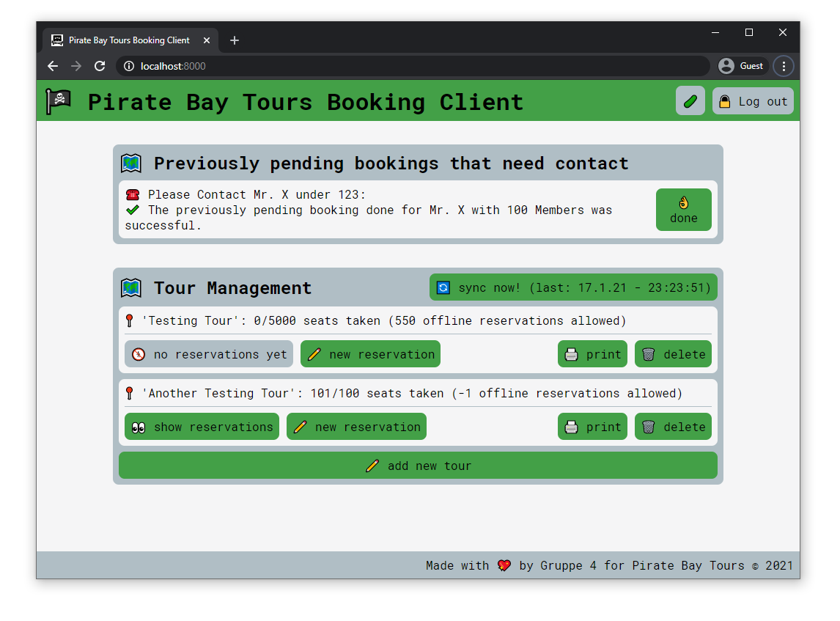Click the map icon beside Previously pending bookings
Viewport: 840px width, 621px height.
coord(131,163)
